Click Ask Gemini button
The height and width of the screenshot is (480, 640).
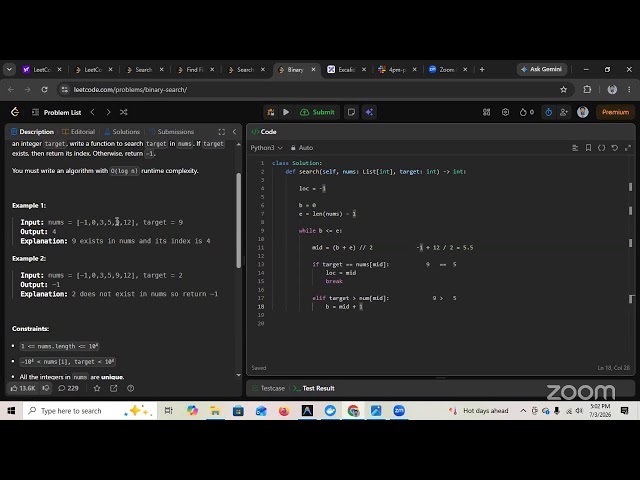pyautogui.click(x=542, y=69)
